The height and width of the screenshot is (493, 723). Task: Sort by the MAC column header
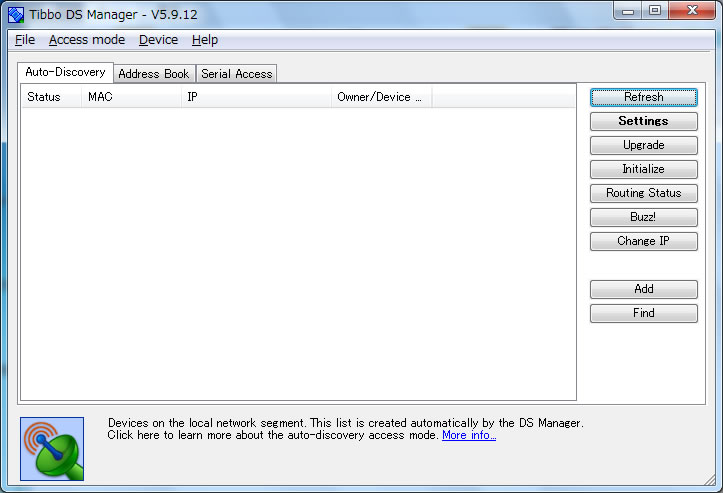pos(131,97)
